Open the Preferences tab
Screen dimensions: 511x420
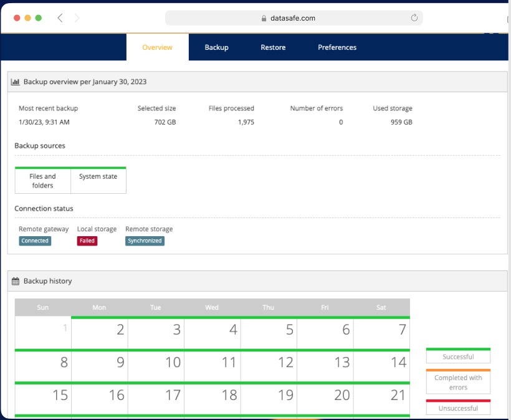[x=337, y=47]
